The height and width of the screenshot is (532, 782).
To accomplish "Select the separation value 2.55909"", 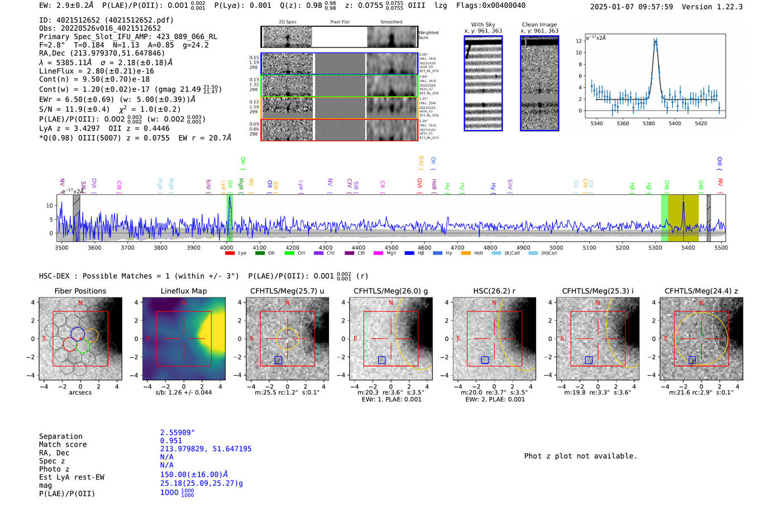I will click(x=178, y=433).
